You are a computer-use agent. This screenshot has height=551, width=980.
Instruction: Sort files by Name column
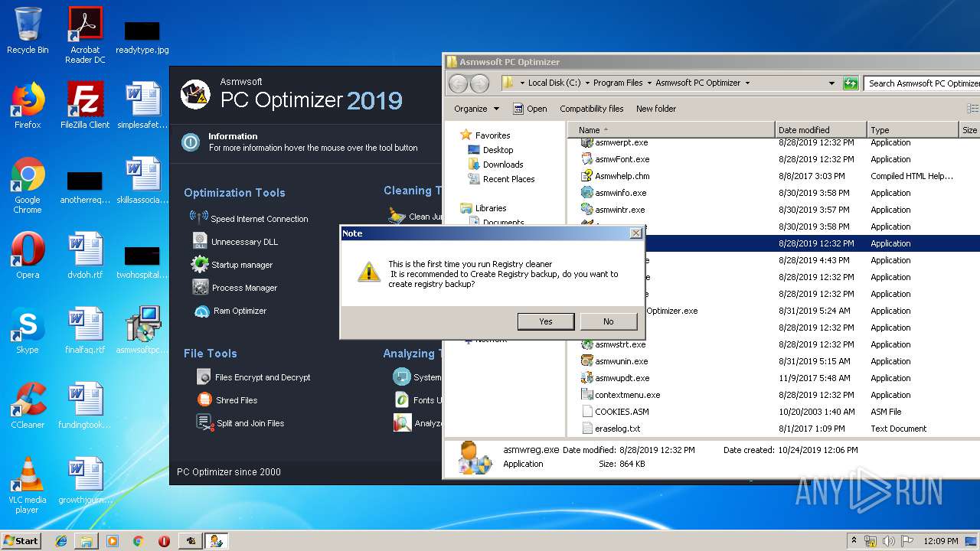(671, 130)
